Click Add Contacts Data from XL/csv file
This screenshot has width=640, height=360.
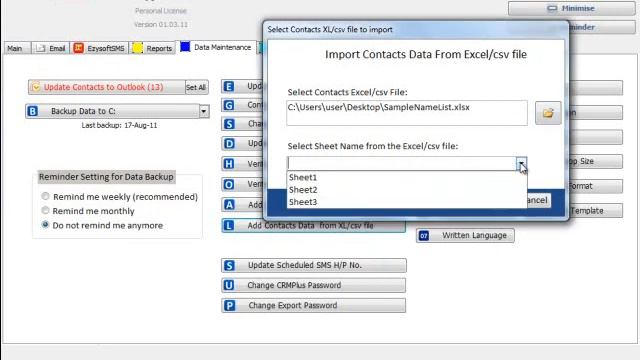[313, 225]
